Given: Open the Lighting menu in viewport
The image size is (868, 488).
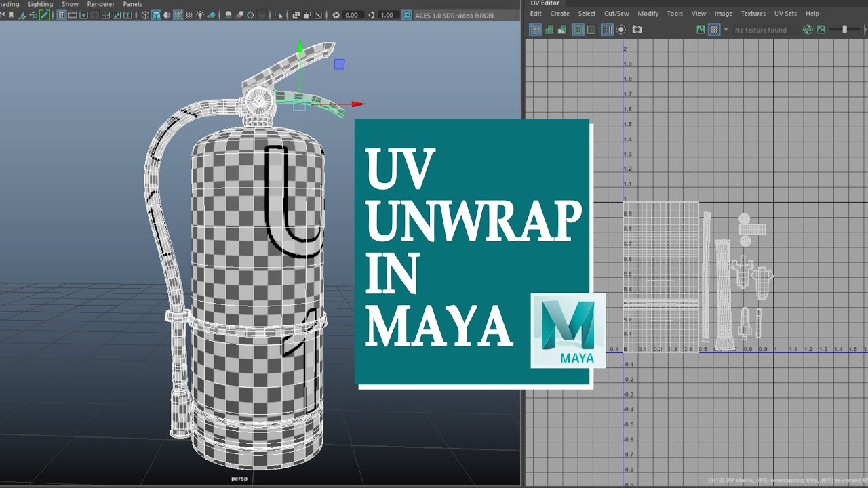Looking at the screenshot, I should 41,4.
